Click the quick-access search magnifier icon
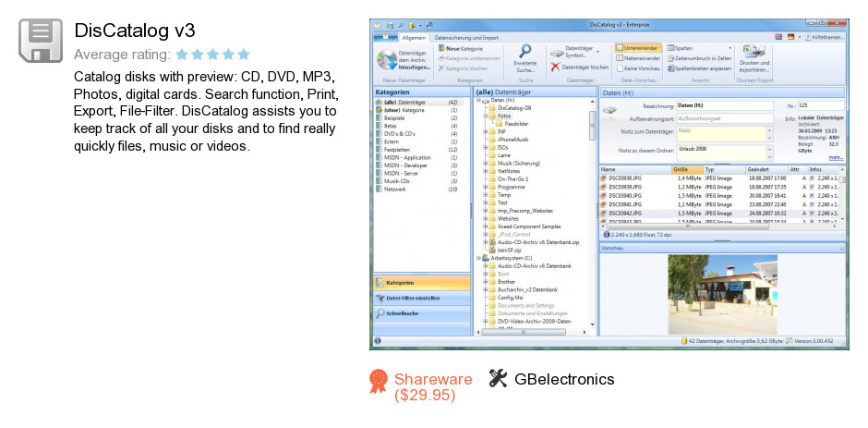The height and width of the screenshot is (428, 868). (x=400, y=25)
